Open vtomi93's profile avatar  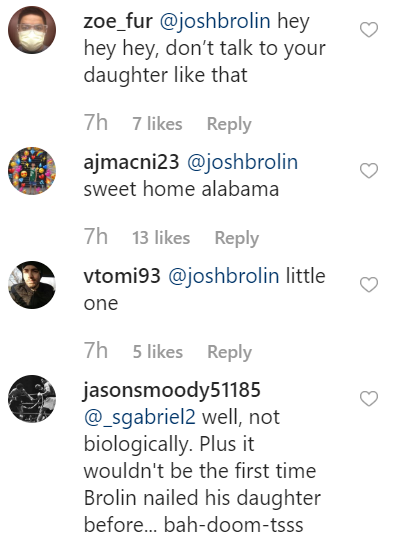(x=32, y=284)
